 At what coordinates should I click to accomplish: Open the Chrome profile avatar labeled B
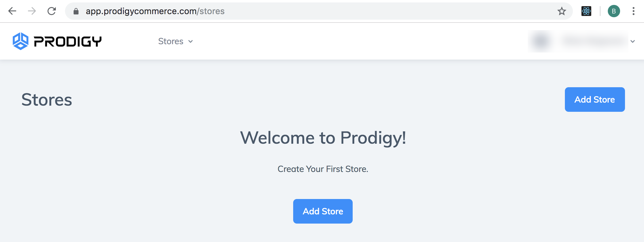[x=614, y=11]
